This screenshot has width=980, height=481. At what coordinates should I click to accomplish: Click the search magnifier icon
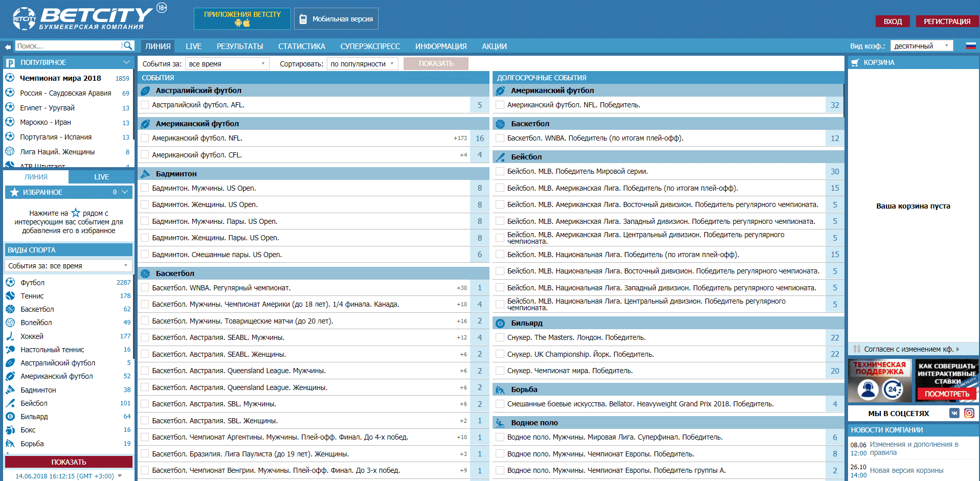(128, 46)
